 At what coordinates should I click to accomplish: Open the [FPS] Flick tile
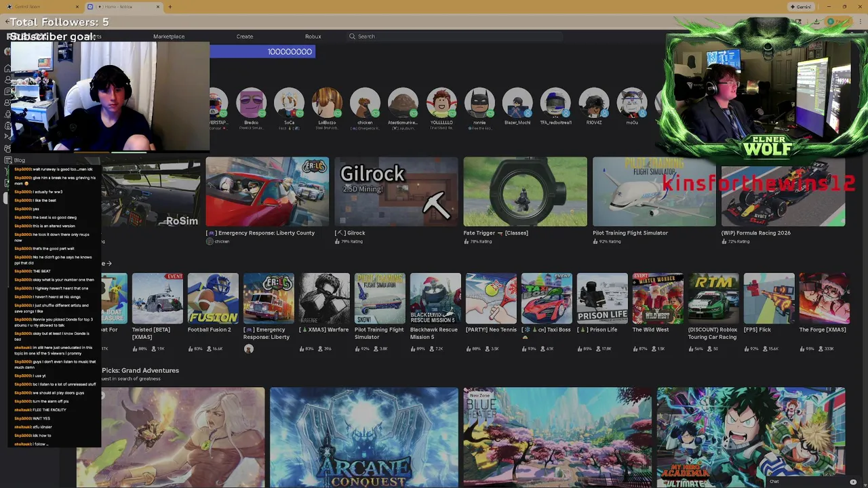tap(769, 298)
